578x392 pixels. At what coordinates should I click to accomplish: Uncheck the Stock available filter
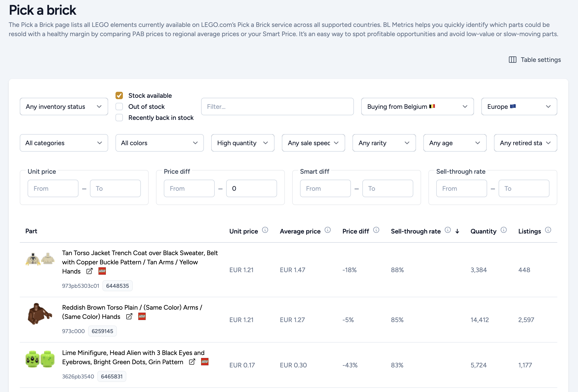(119, 95)
